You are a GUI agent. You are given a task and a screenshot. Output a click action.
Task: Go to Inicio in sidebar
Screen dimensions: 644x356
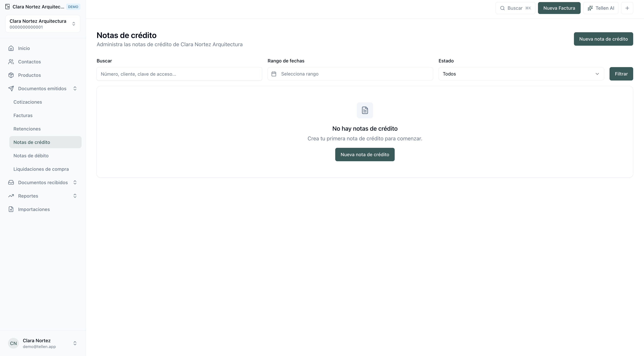coord(43,48)
